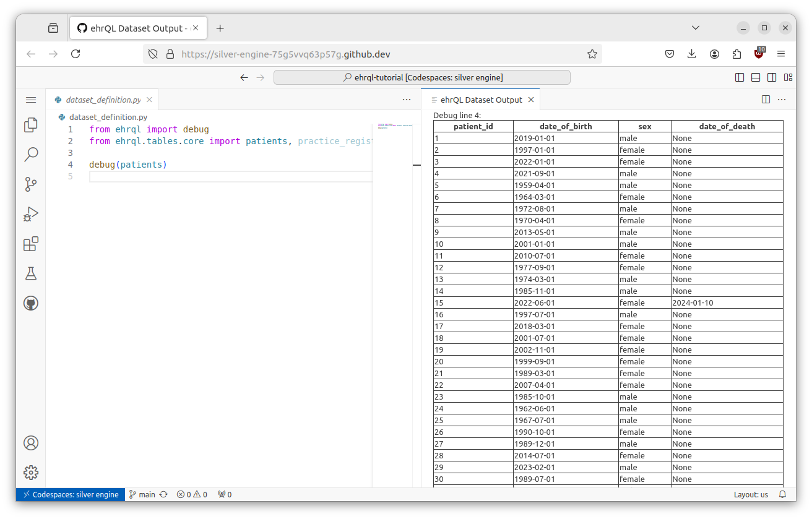Open browser downloads panel
812x519 pixels.
pos(692,54)
